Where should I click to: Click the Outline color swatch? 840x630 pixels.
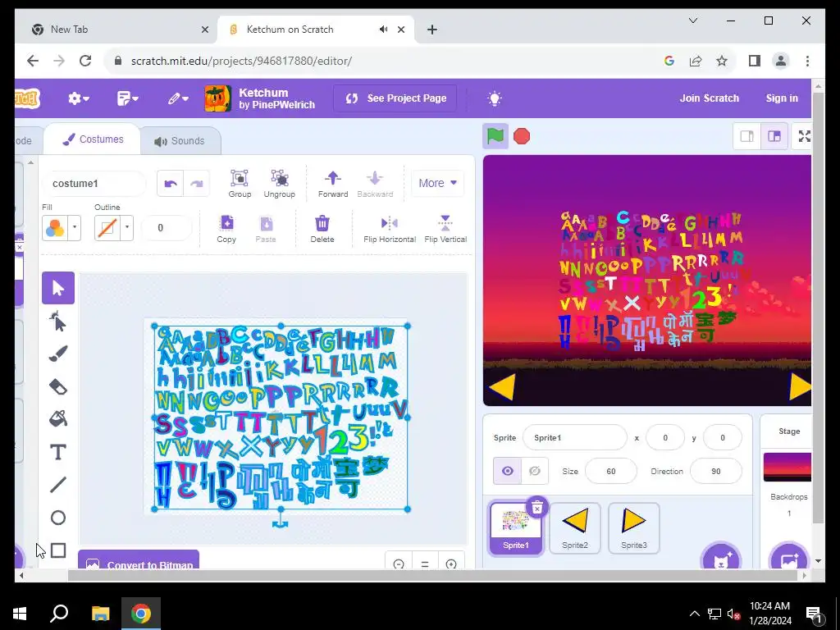click(107, 228)
